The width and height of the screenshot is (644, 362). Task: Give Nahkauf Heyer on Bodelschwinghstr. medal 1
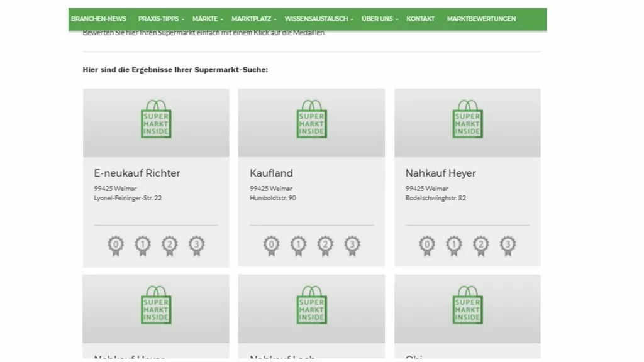click(454, 246)
